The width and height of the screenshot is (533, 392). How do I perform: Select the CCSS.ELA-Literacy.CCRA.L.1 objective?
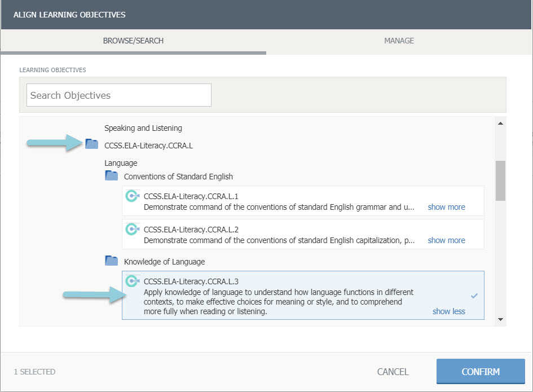[303, 201]
